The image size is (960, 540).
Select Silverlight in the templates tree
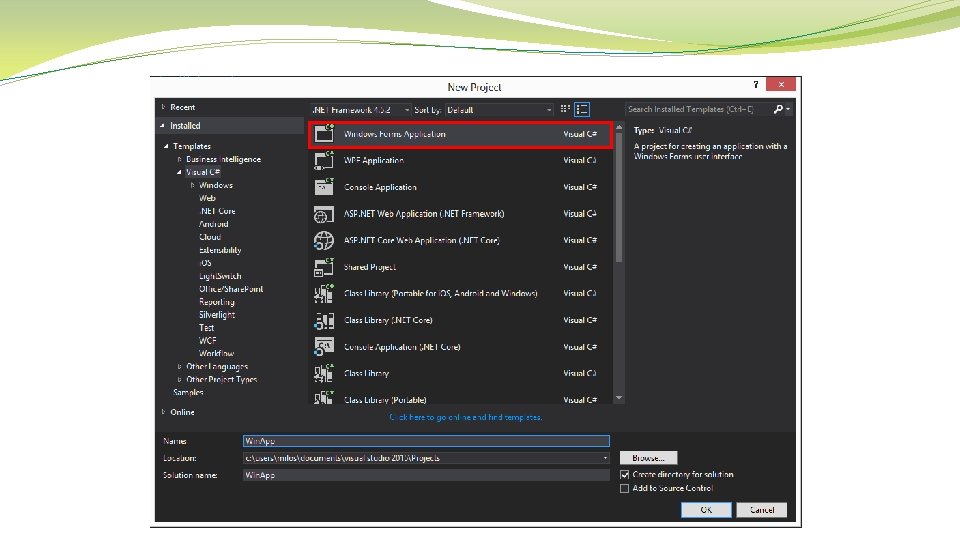(217, 315)
